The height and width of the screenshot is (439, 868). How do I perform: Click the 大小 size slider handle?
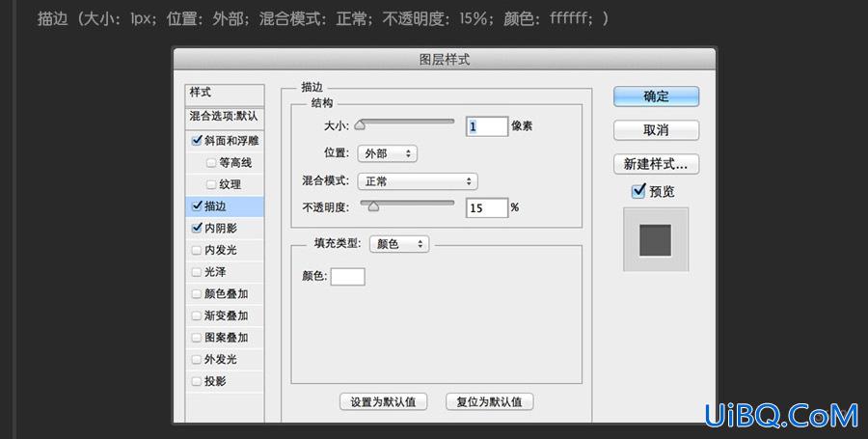360,125
